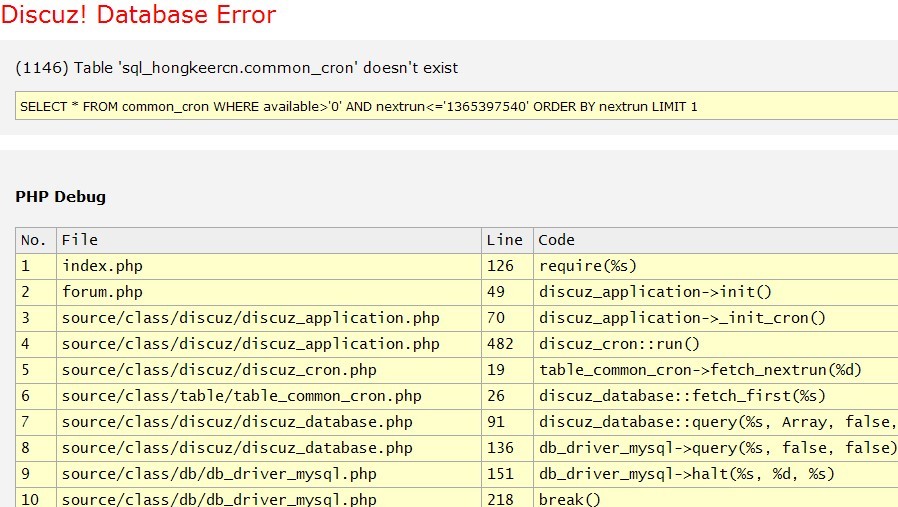Click line number 49
This screenshot has width=898, height=507.
[x=495, y=292]
